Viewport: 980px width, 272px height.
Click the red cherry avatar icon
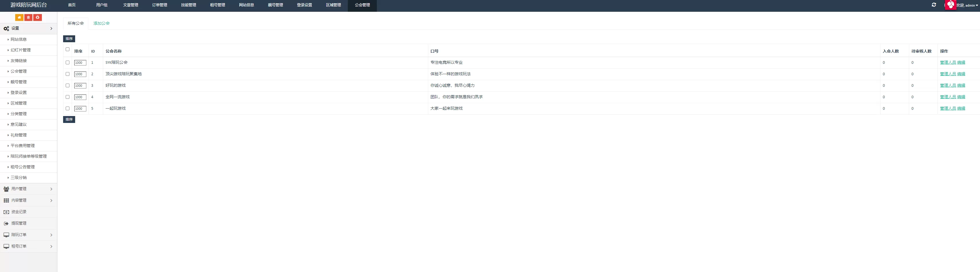click(x=950, y=5)
